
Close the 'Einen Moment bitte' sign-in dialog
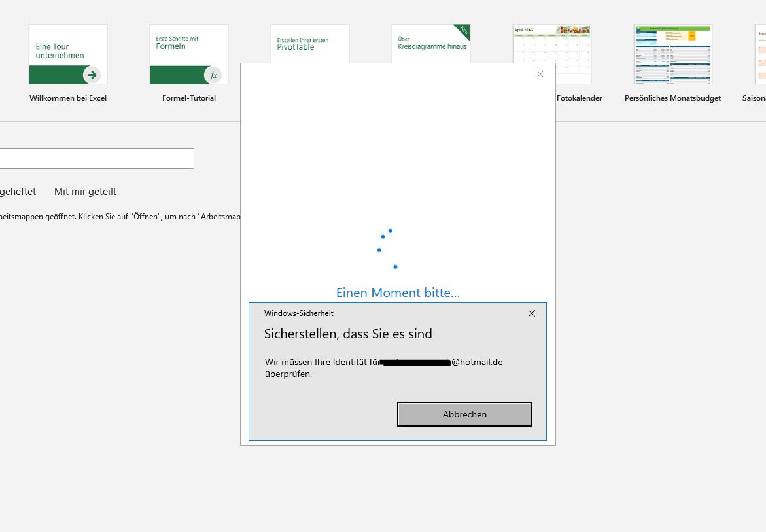(x=540, y=74)
